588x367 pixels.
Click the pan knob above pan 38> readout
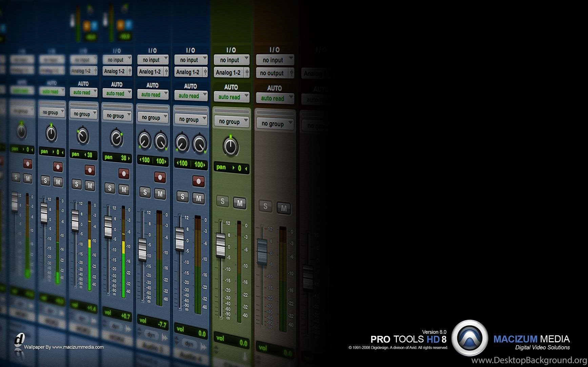[x=117, y=138]
